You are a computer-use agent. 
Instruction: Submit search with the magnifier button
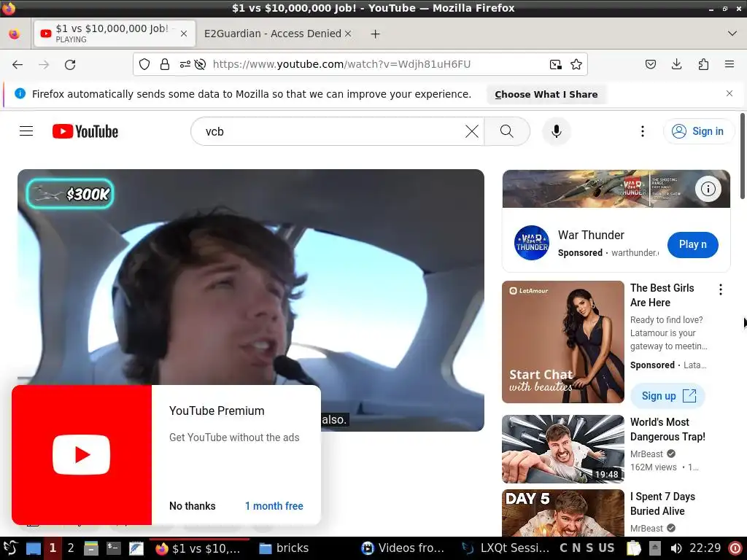[x=507, y=131]
